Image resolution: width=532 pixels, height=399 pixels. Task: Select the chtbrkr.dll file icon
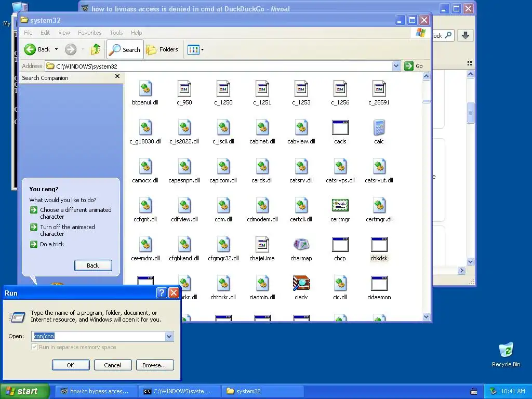[223, 283]
